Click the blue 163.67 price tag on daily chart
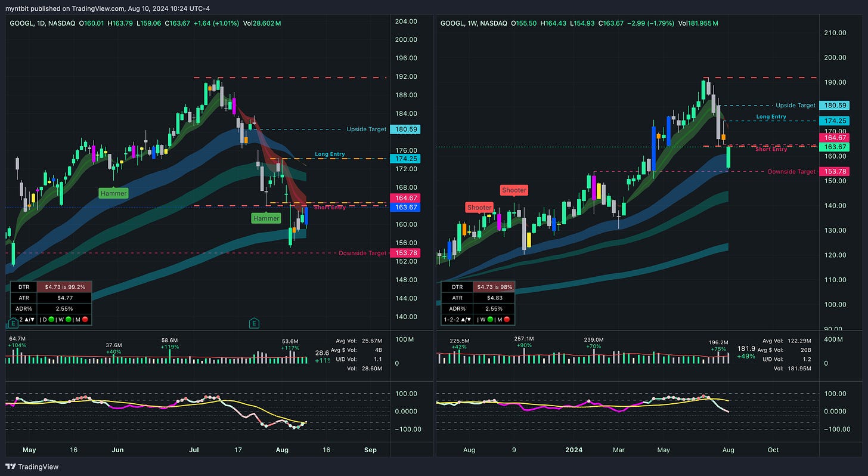This screenshot has height=476, width=868. pyautogui.click(x=404, y=207)
